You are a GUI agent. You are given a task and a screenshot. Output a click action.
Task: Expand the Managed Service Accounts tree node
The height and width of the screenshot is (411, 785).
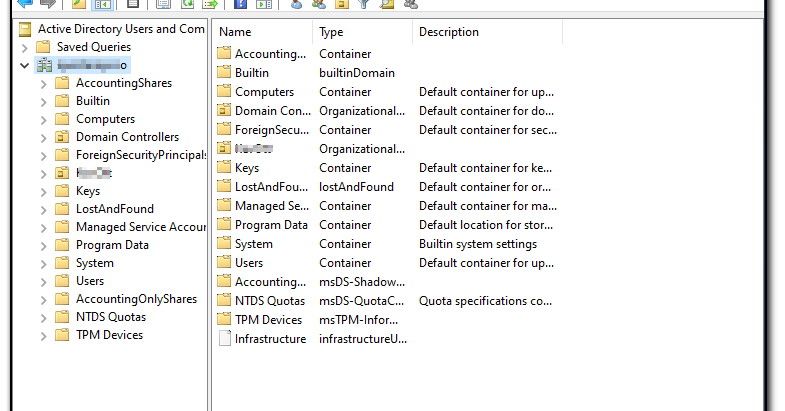(x=44, y=228)
